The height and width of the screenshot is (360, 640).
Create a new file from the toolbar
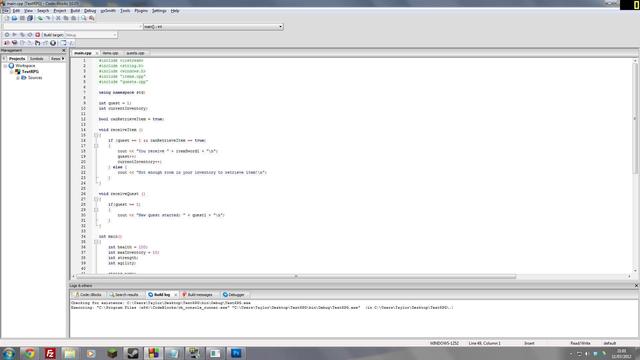click(x=7, y=18)
